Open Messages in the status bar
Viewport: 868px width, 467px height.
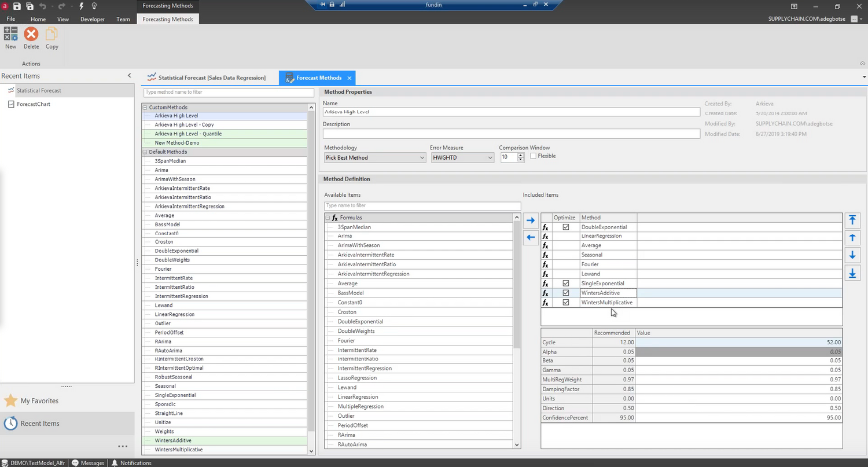[88, 463]
